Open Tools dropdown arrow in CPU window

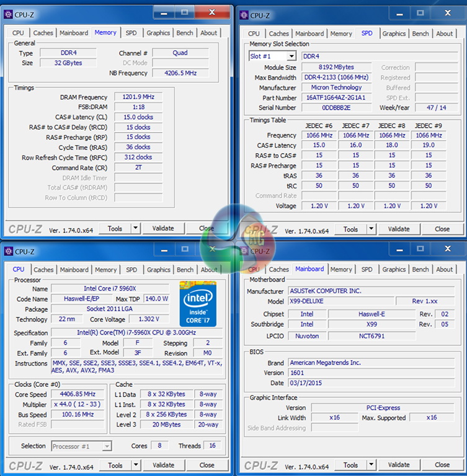tap(136, 465)
